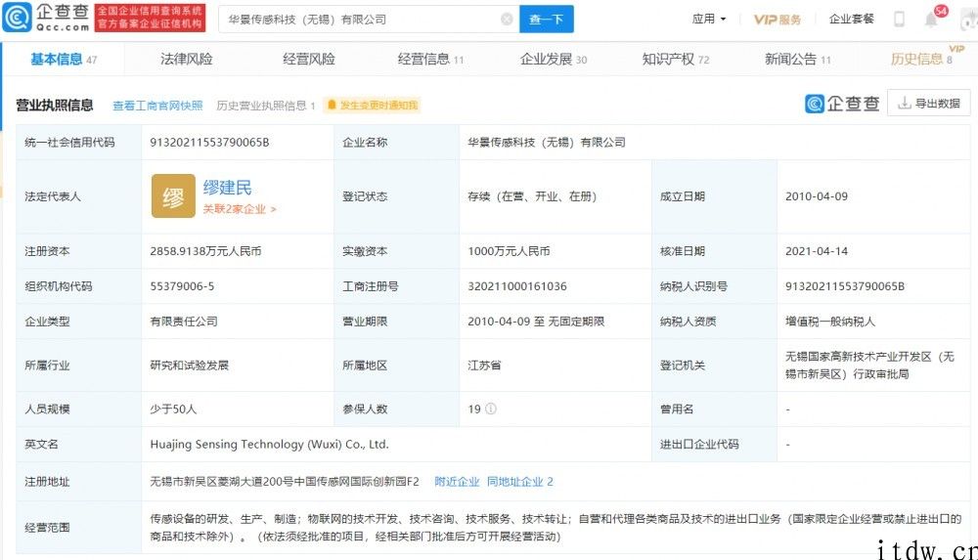Open VIP服务 link

778,20
